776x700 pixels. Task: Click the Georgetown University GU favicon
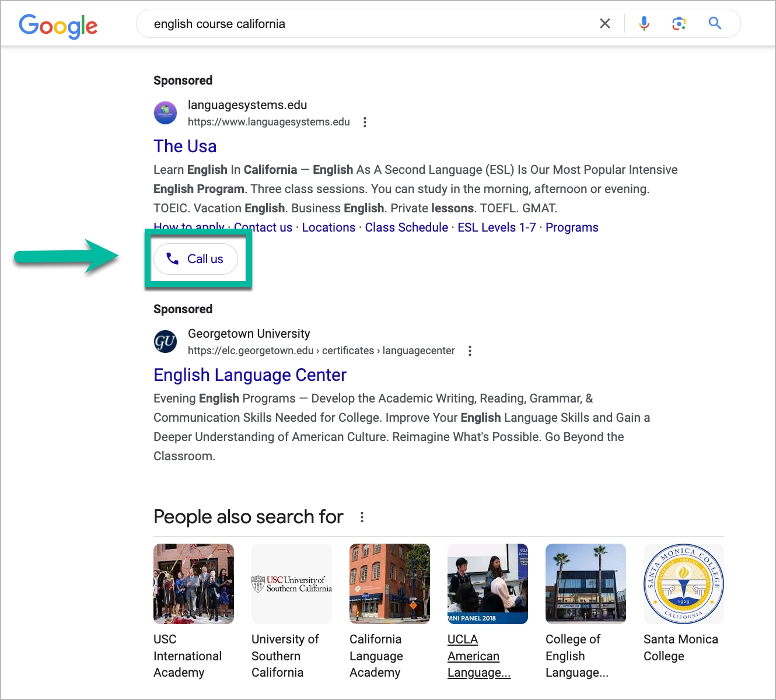tap(165, 341)
